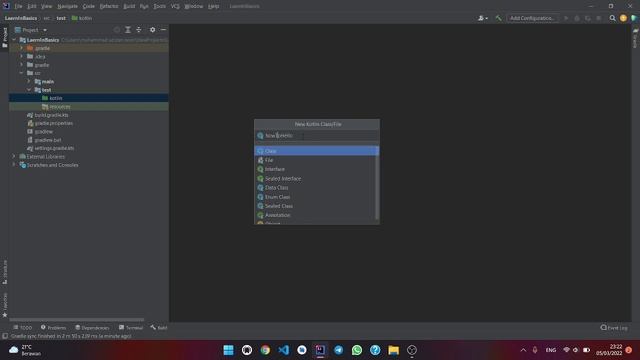Open the Tools menu
Viewport: 640px width, 360px height.
point(160,6)
